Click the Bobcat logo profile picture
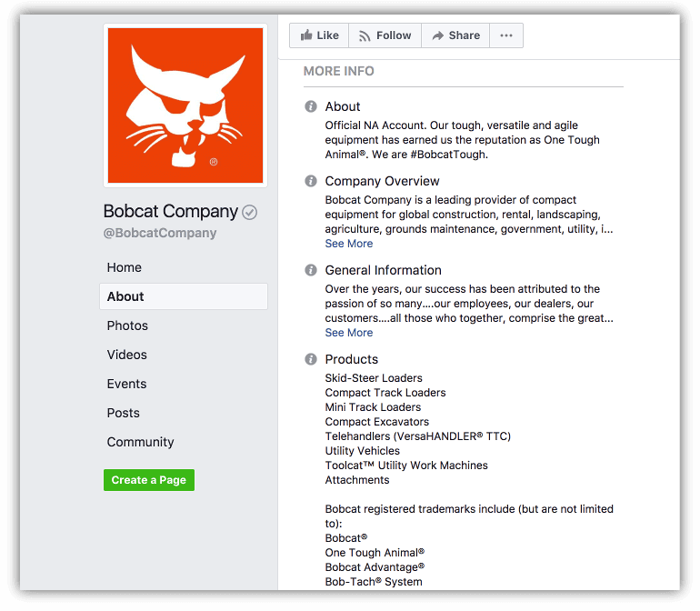Viewport: 700px width, 611px height. [185, 105]
